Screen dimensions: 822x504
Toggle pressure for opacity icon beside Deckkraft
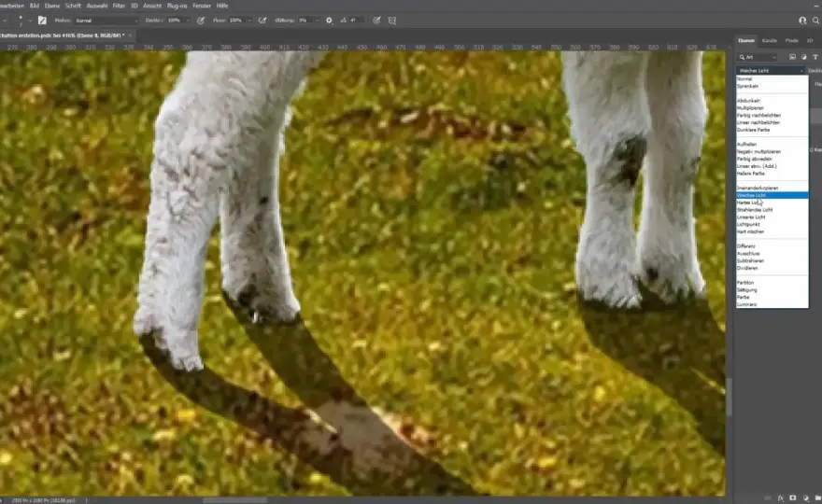pyautogui.click(x=201, y=21)
